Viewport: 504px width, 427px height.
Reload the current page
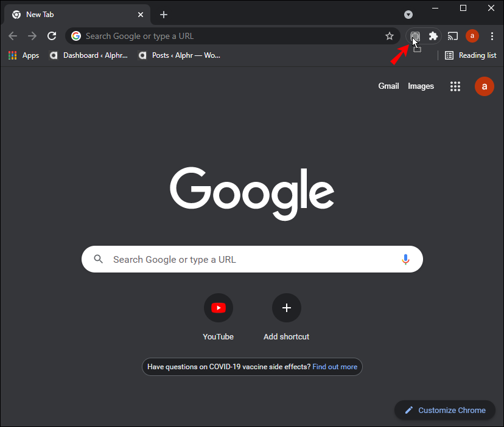coord(52,36)
